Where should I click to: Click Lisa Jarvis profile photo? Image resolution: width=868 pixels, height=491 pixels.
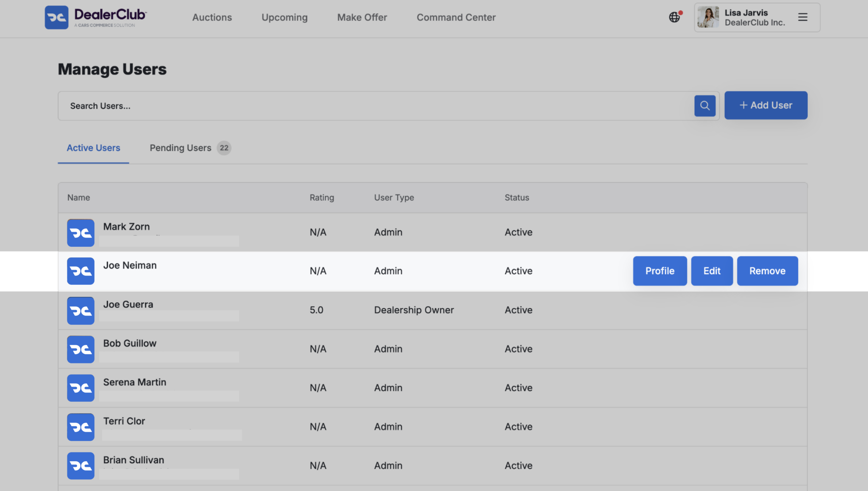click(708, 17)
